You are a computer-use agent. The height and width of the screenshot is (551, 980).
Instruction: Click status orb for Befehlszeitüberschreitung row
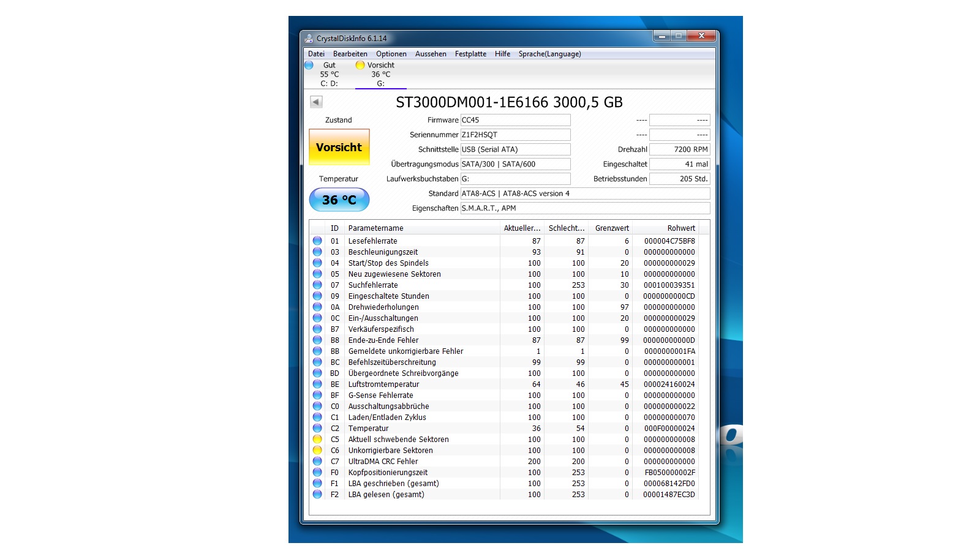coord(317,362)
